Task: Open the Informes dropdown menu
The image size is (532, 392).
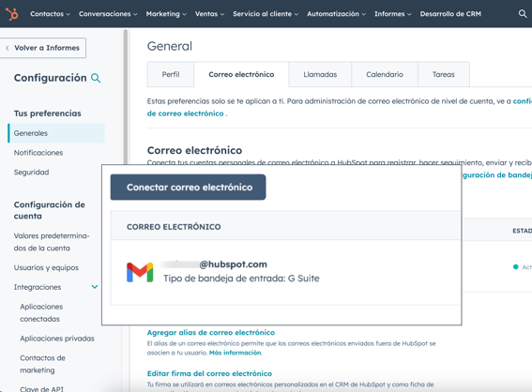Action: click(x=393, y=14)
